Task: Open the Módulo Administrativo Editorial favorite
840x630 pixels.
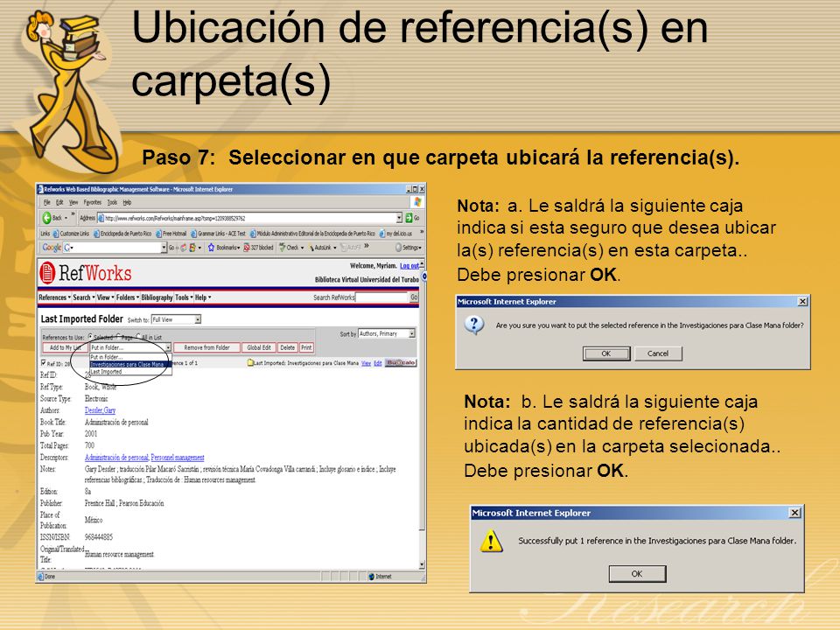Action: [x=312, y=234]
